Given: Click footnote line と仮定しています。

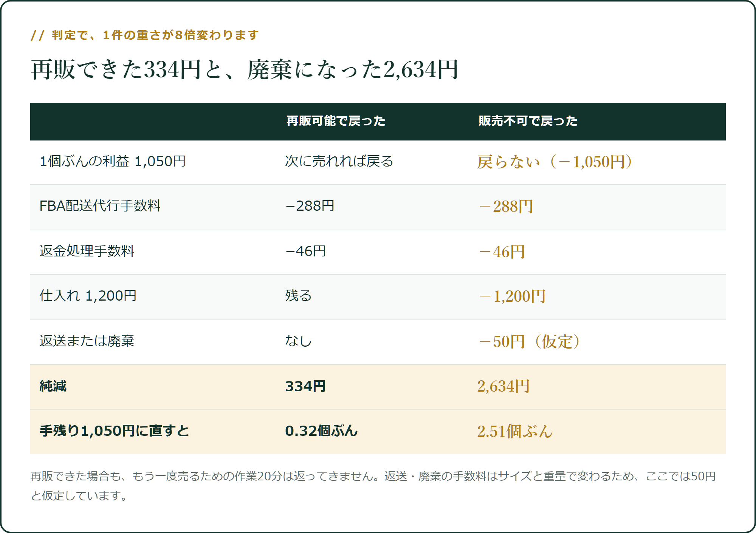Looking at the screenshot, I should [79, 495].
